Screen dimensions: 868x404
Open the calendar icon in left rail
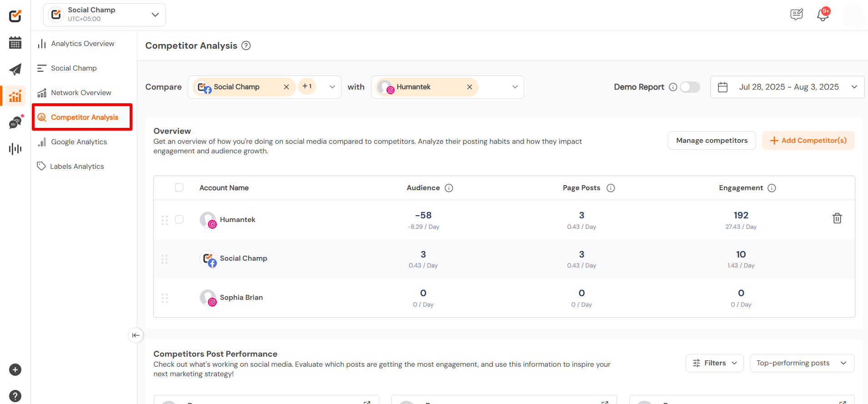pos(15,43)
